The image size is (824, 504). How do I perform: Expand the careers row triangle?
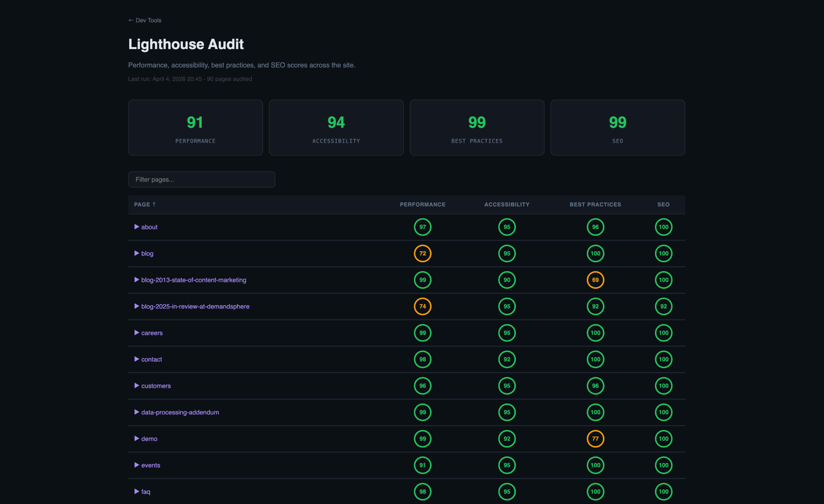136,333
